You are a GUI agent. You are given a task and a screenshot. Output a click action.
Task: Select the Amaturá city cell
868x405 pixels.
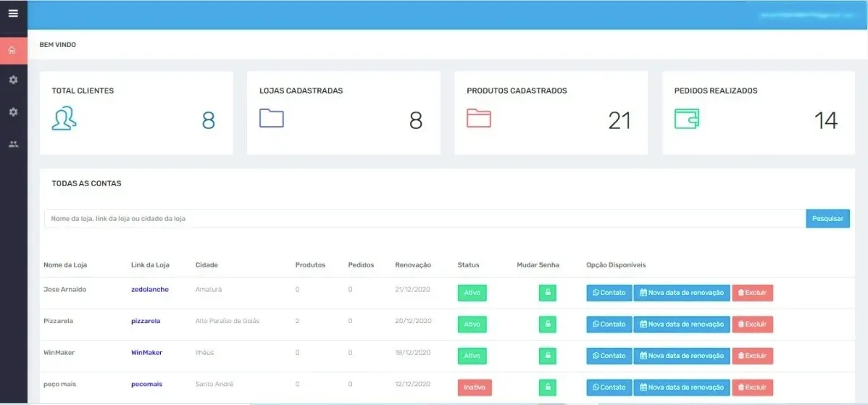209,289
